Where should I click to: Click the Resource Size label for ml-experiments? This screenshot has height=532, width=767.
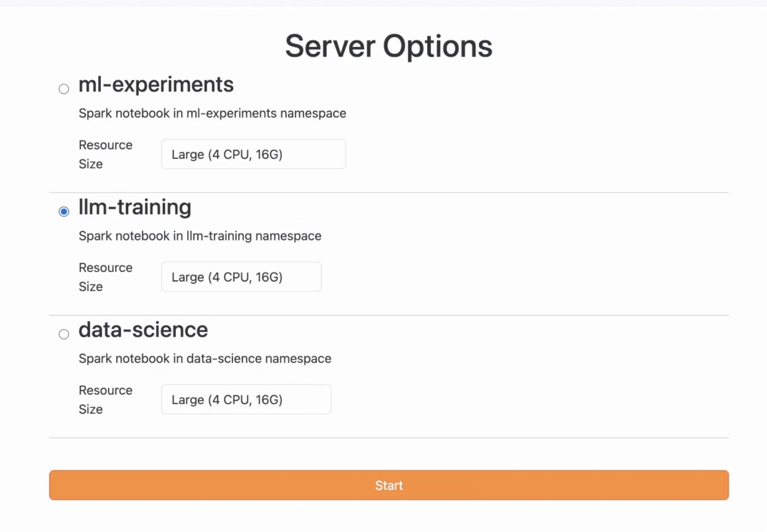coord(105,154)
